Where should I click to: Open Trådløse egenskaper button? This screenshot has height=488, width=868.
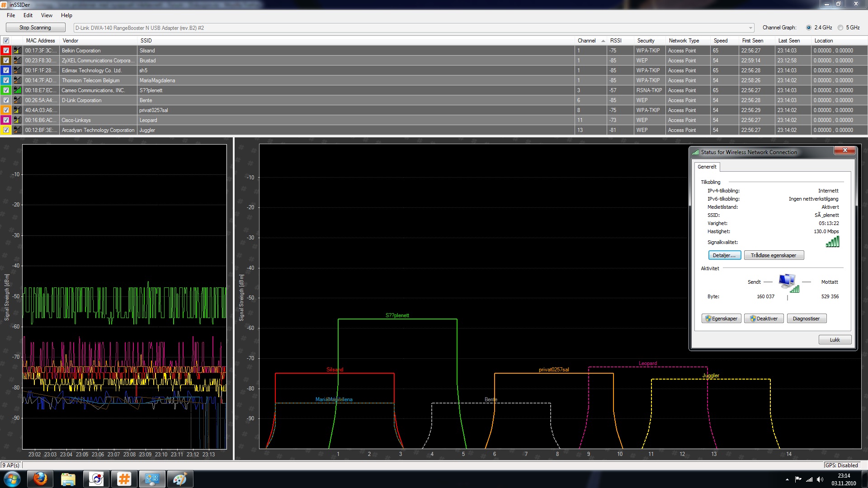774,255
